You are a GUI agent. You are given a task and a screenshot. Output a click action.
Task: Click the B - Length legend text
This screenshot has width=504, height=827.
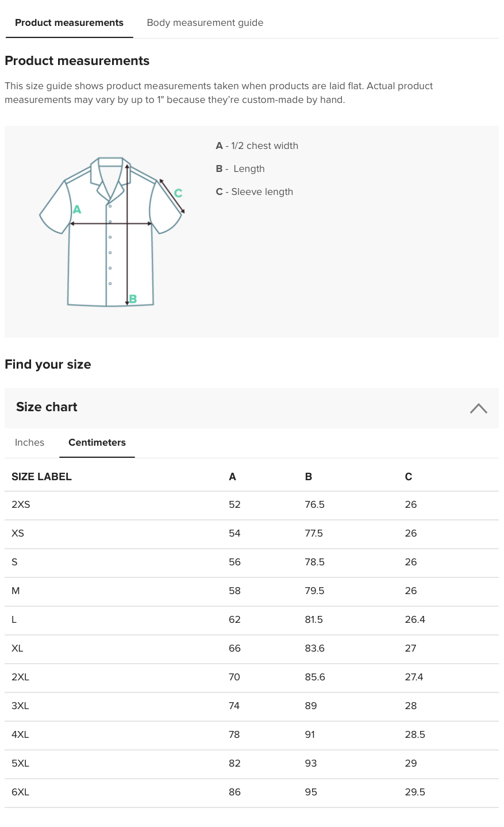[x=240, y=169]
